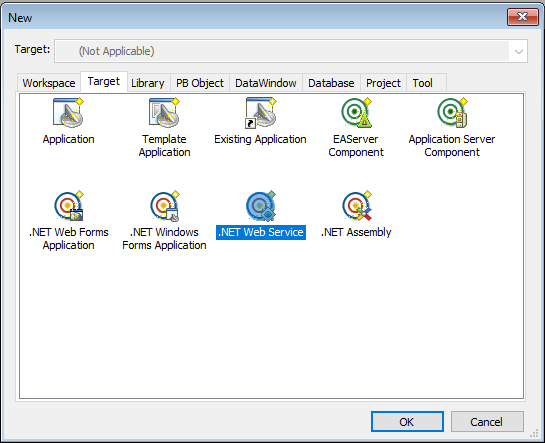The image size is (545, 443).
Task: Open the DataWindow tab
Action: [266, 83]
